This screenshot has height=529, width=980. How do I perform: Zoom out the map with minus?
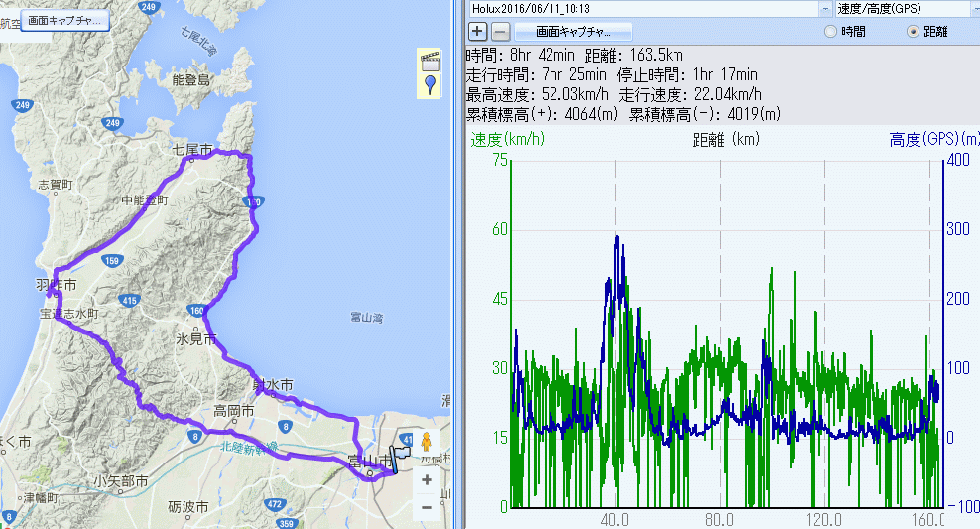(x=427, y=506)
